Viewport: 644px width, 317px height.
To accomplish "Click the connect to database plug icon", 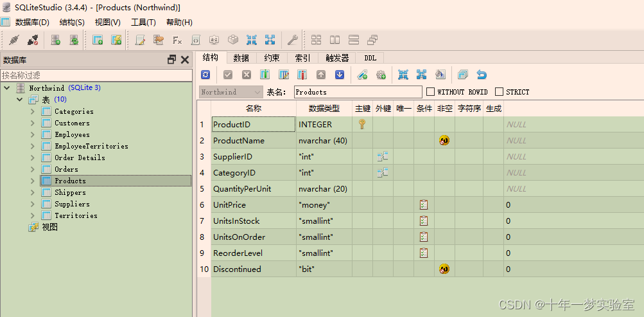I will 13,40.
